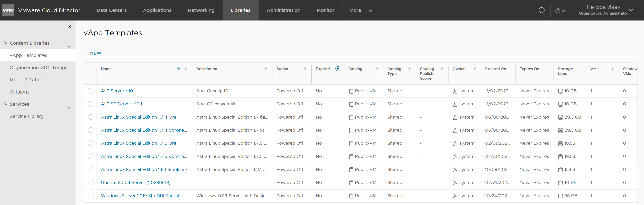This screenshot has height=205, width=644.
Task: Click the Альт Сервер 10 description cell
Action: coord(212,91)
